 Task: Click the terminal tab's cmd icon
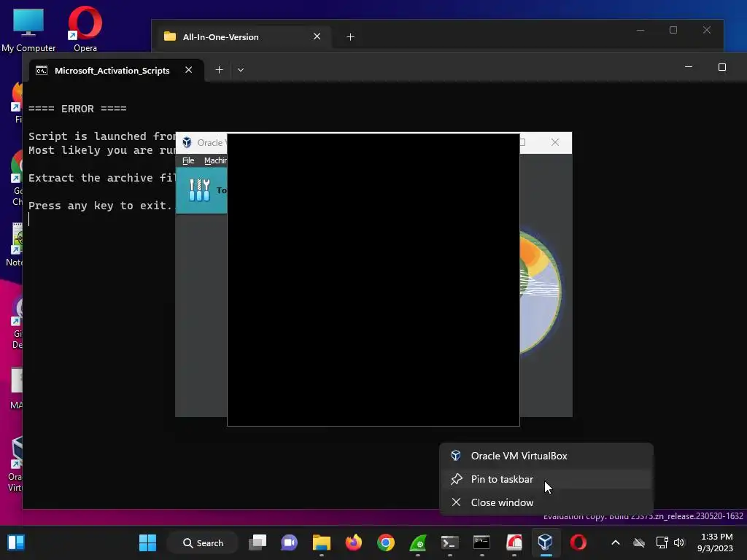coord(42,71)
